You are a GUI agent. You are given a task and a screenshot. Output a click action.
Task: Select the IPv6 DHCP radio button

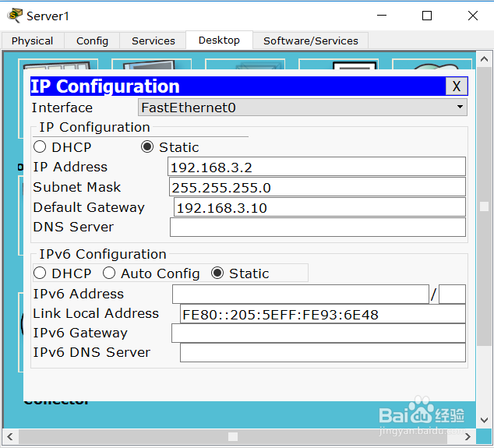point(40,273)
